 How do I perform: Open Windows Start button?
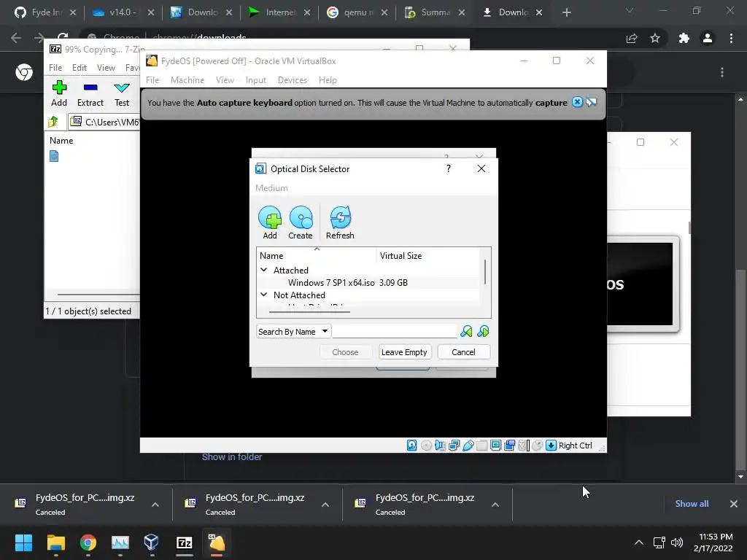23,542
